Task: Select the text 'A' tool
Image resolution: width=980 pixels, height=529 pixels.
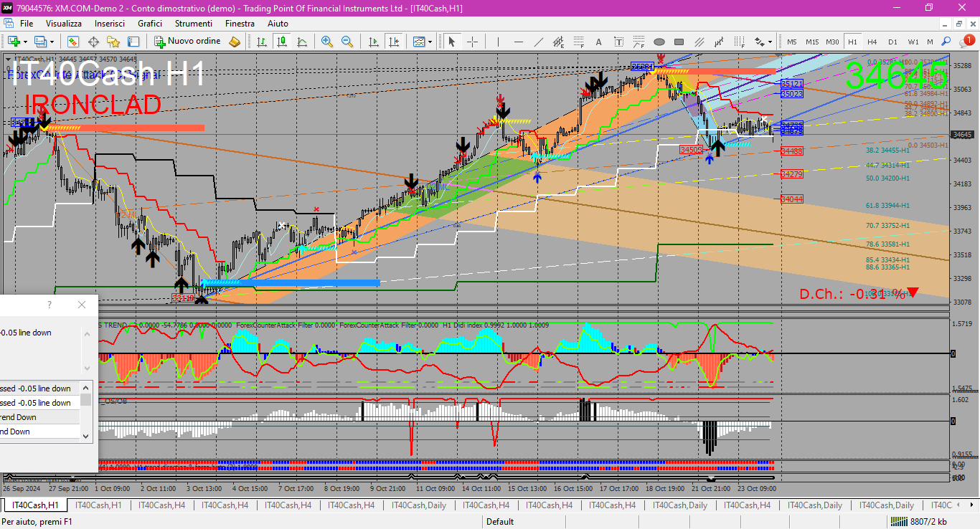Action: (599, 42)
